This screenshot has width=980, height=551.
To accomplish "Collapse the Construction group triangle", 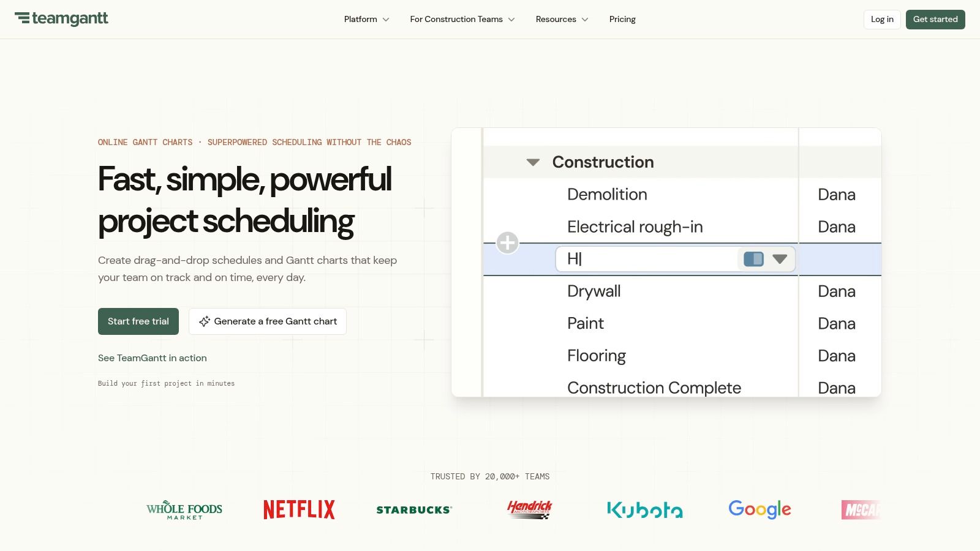I will click(x=533, y=162).
